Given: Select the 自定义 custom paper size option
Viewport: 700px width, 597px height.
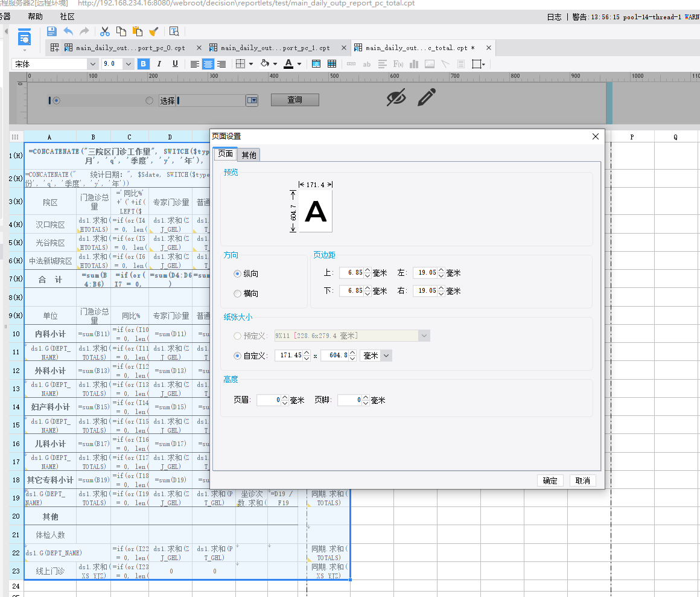Looking at the screenshot, I should coord(237,356).
